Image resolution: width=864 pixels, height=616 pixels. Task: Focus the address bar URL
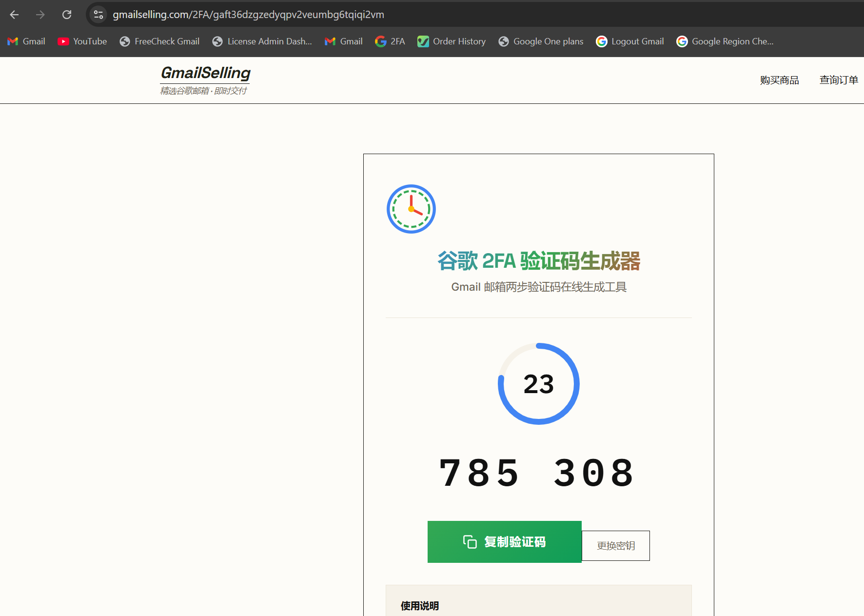(248, 15)
